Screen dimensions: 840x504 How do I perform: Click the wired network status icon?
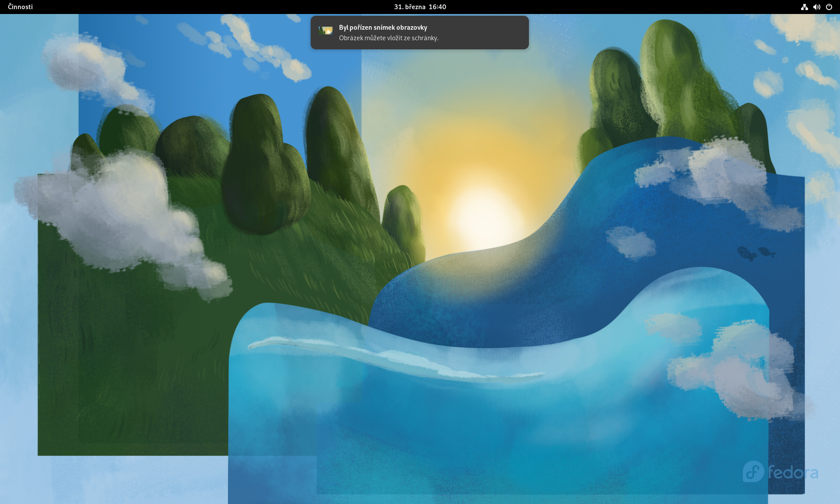(x=804, y=7)
